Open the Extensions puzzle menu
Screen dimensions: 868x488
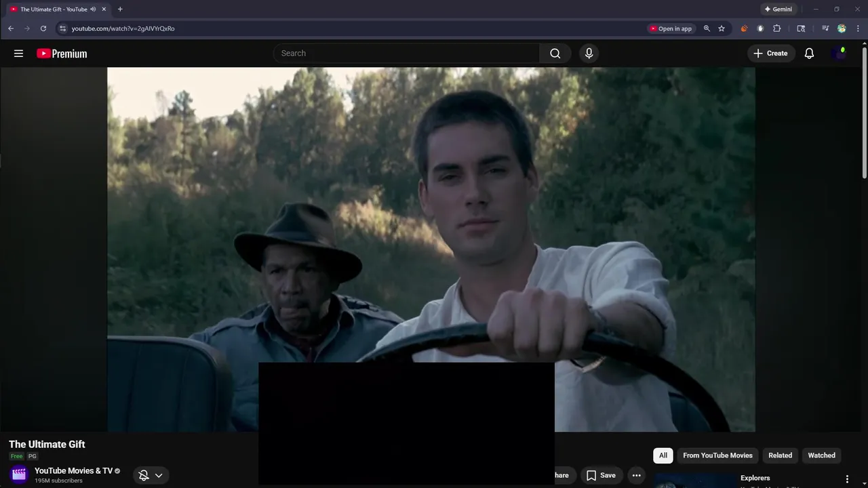(x=777, y=28)
